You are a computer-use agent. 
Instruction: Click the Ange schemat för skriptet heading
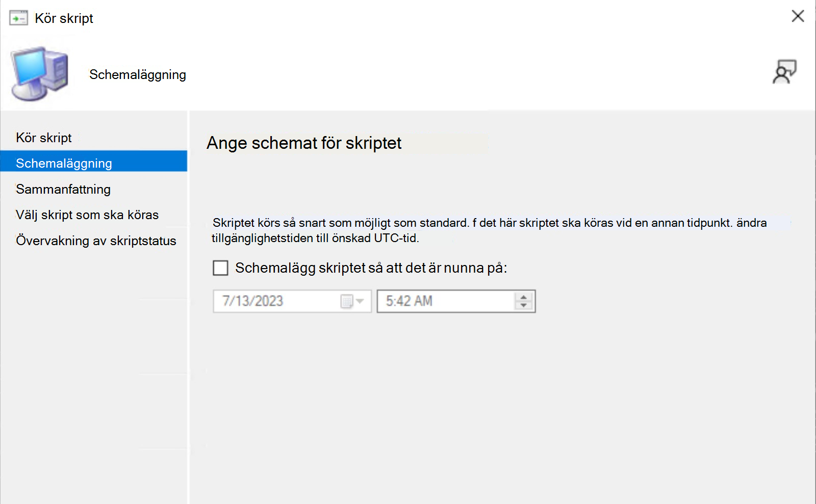[304, 143]
